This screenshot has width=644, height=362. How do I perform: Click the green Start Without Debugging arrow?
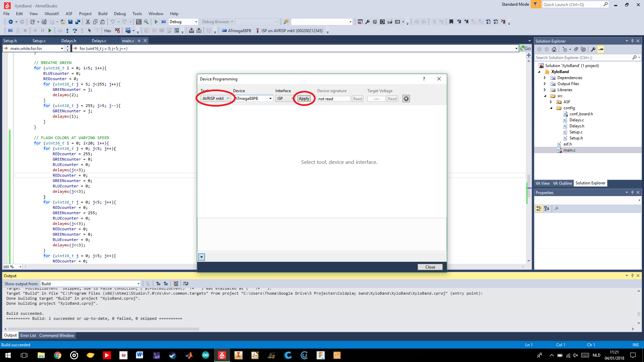[156, 22]
